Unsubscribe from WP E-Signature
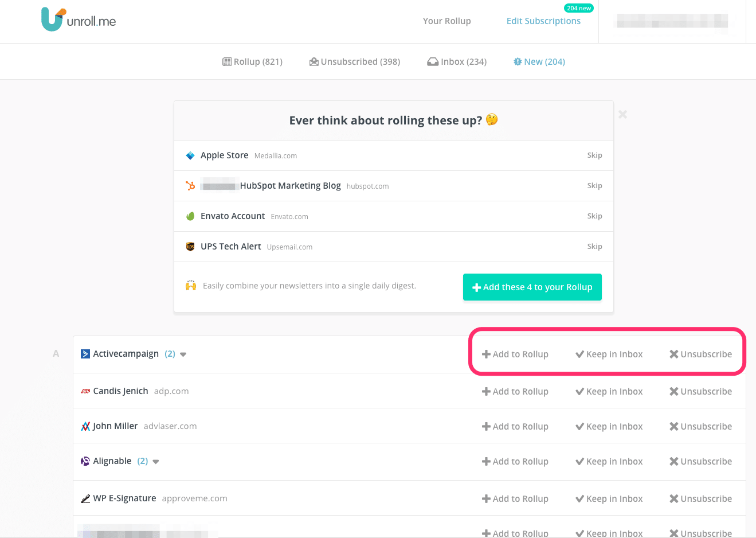The height and width of the screenshot is (538, 756). pyautogui.click(x=700, y=499)
